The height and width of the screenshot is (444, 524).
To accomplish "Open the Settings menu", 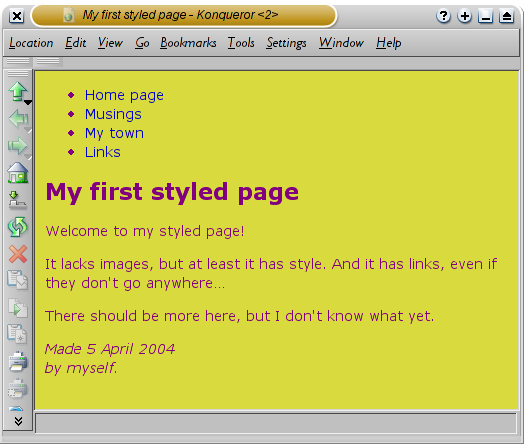I will point(286,43).
